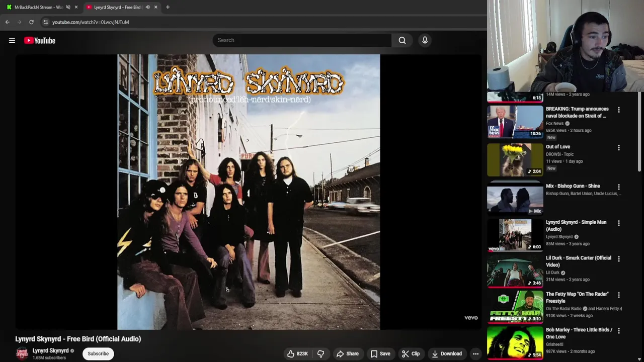Open Simple Man (Audio) video thumbnail
Screen dimensions: 644x362
click(x=515, y=235)
